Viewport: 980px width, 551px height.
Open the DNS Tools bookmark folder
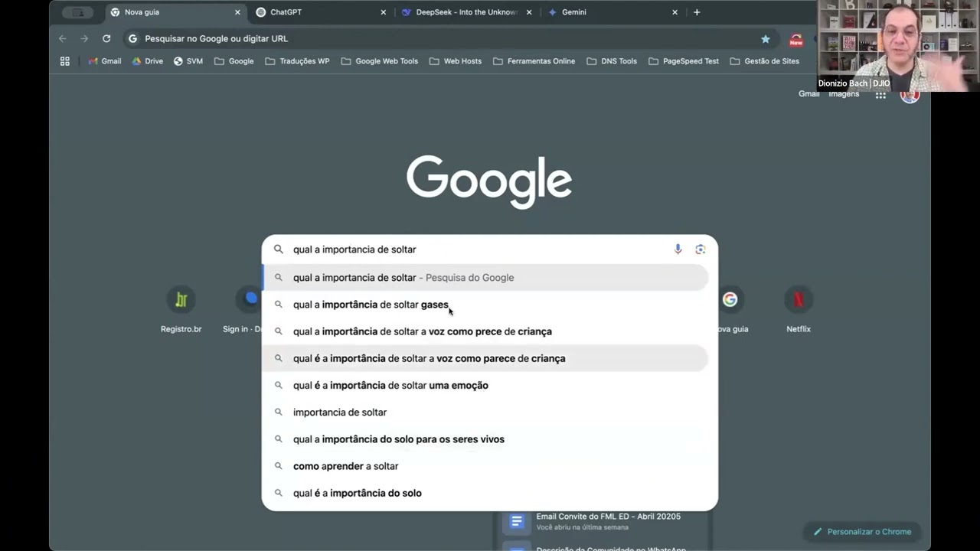click(611, 61)
